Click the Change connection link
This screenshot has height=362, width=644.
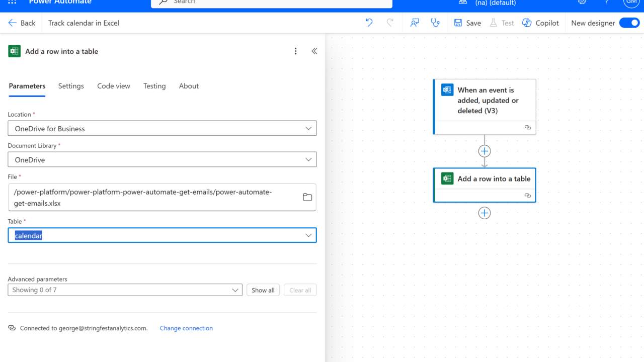(186, 328)
